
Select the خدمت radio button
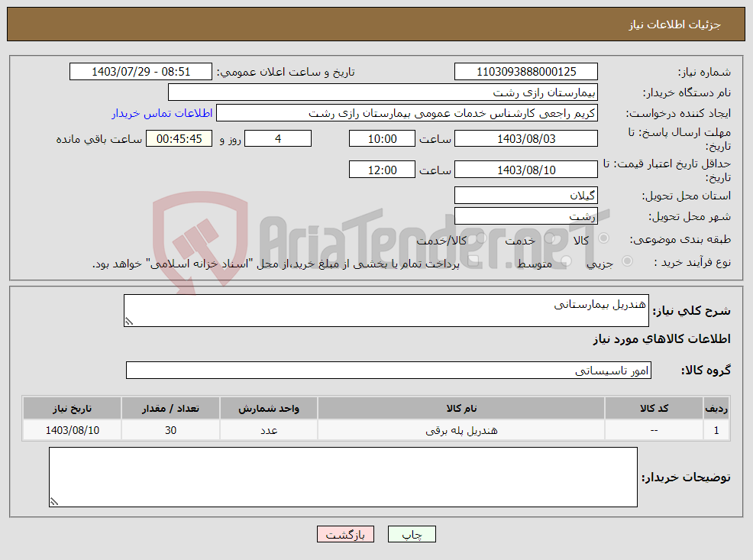pos(551,238)
